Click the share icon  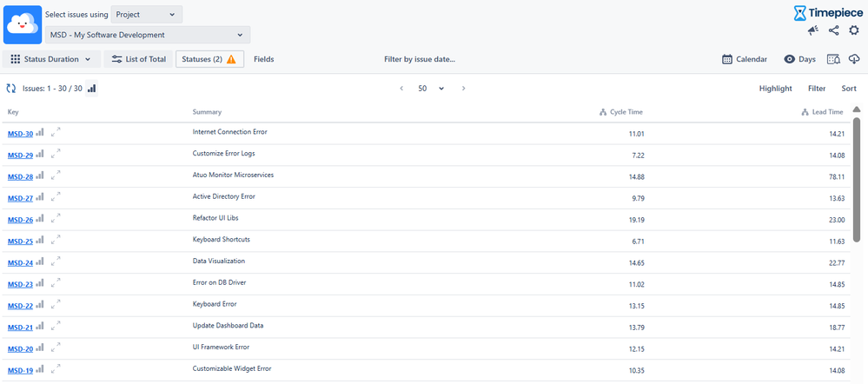coord(833,31)
